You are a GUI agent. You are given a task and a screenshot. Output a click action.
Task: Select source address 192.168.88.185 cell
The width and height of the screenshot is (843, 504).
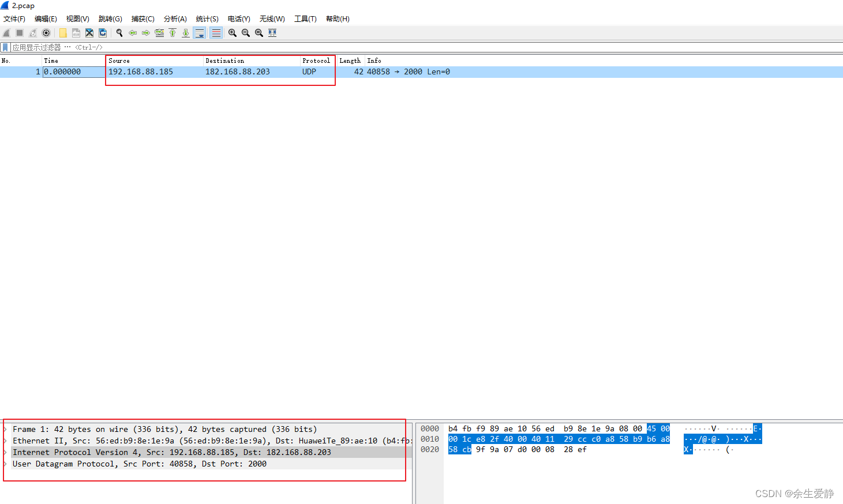click(141, 72)
